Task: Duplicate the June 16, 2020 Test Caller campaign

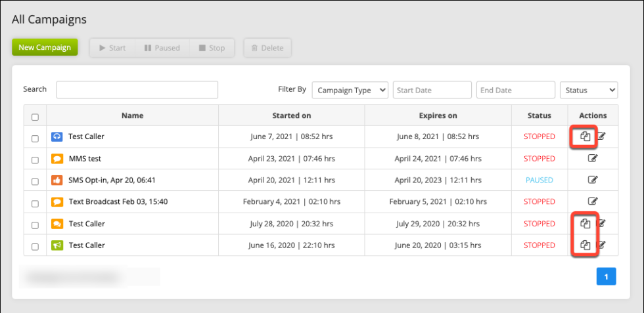Action: [x=585, y=245]
